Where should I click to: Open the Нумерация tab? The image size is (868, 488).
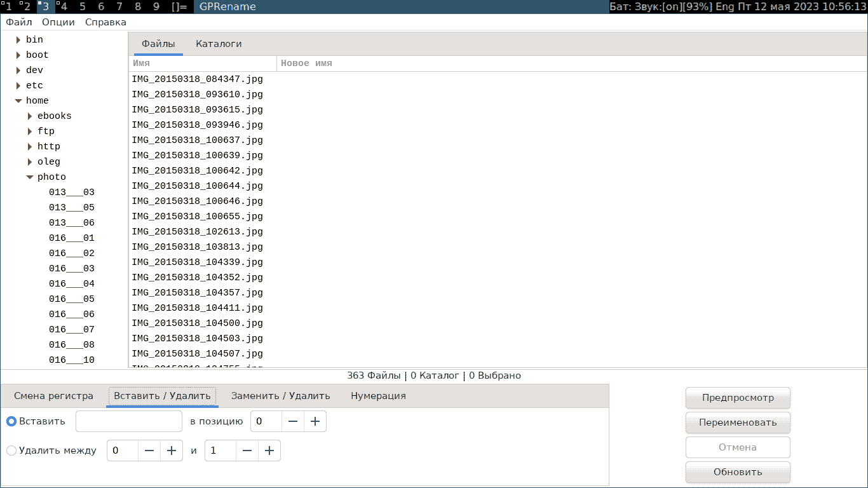click(x=378, y=396)
